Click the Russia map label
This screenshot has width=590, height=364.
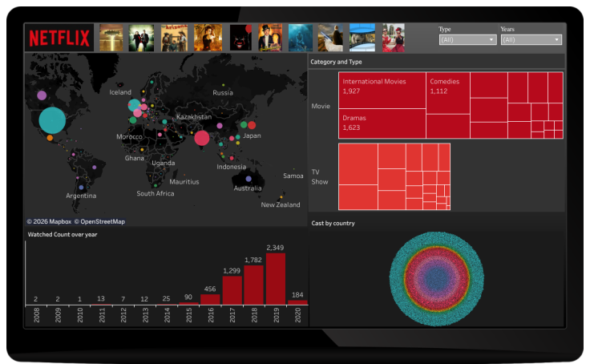(223, 92)
